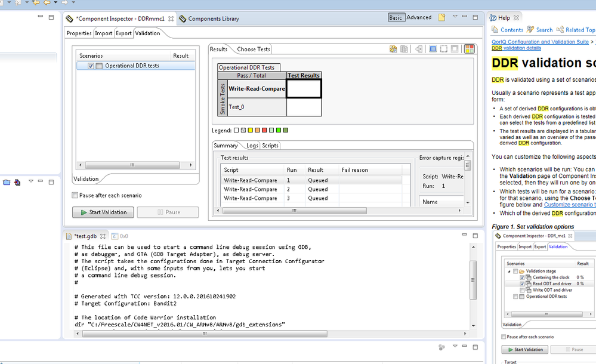
Task: Open back navigation history dropdown arrow
Action: click(x=55, y=2)
